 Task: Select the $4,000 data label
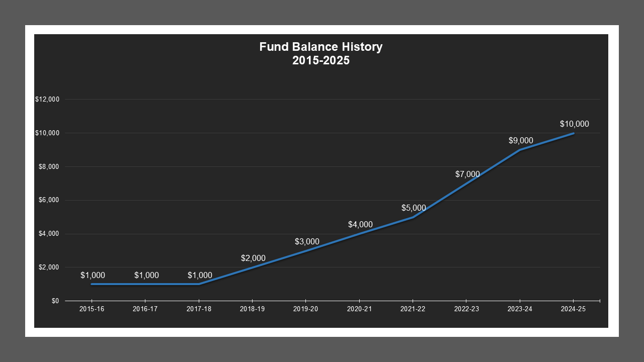pos(360,224)
